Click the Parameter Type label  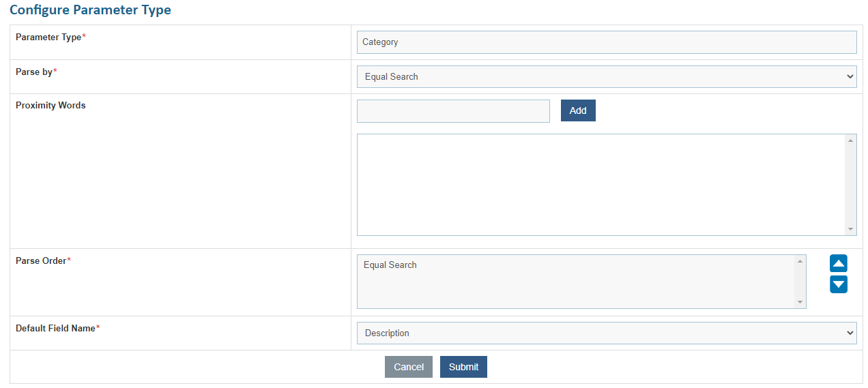(x=48, y=38)
